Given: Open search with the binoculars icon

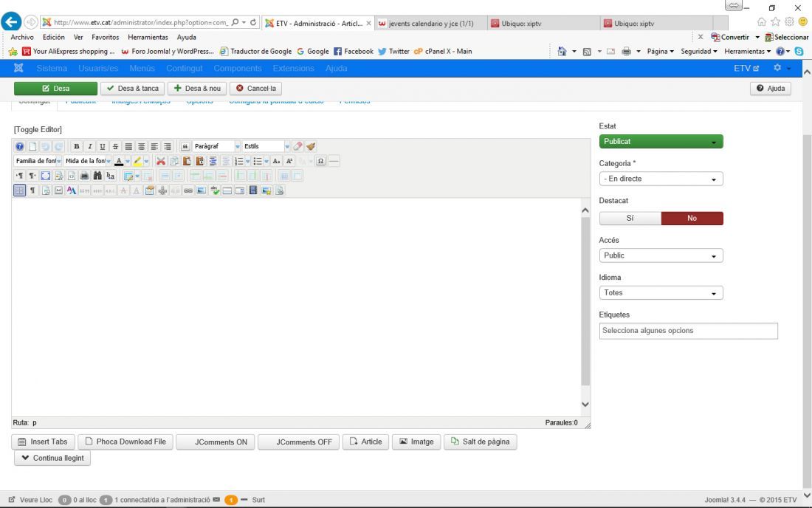Looking at the screenshot, I should [97, 176].
